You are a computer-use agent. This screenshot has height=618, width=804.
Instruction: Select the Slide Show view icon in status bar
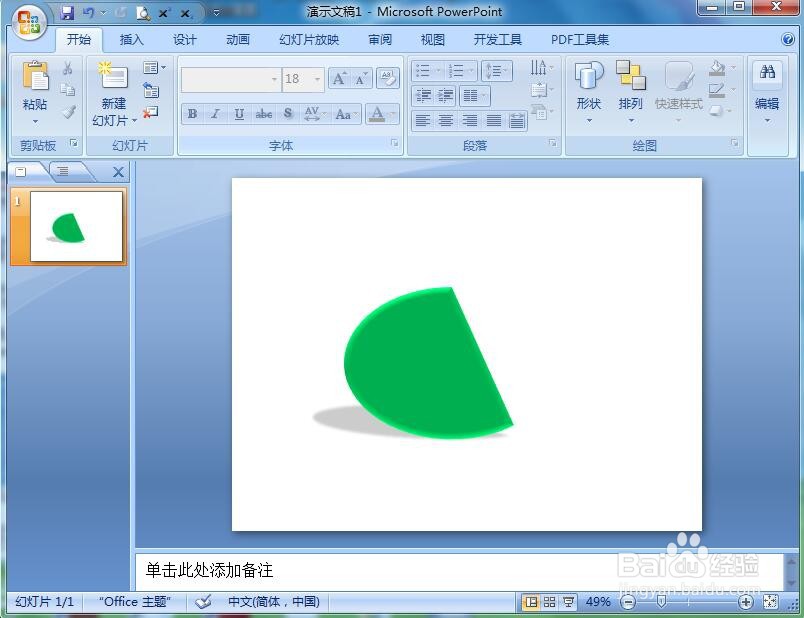click(x=567, y=602)
